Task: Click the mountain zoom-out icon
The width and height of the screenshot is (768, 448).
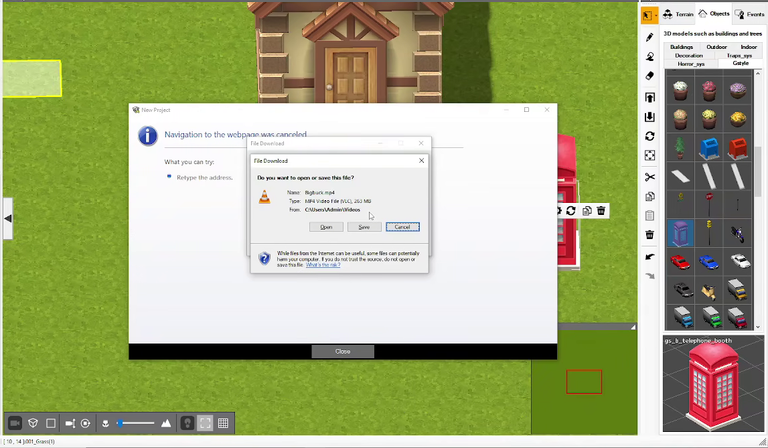Action: point(166,423)
